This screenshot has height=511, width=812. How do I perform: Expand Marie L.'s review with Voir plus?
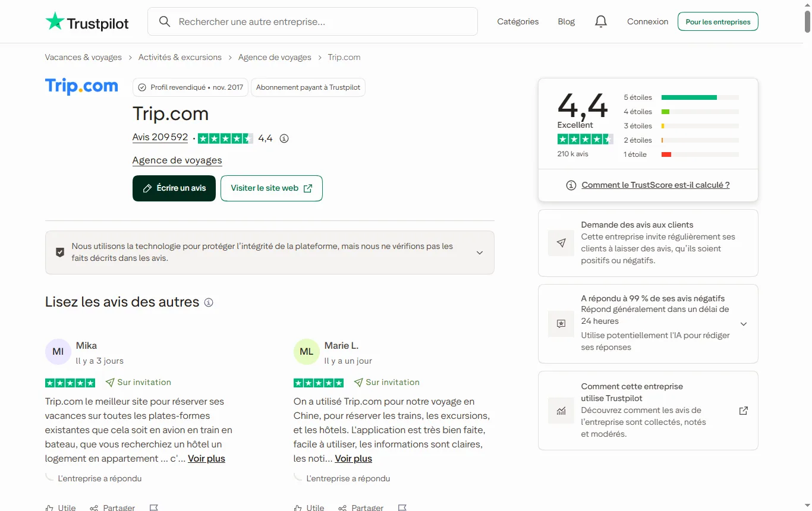coord(353,459)
